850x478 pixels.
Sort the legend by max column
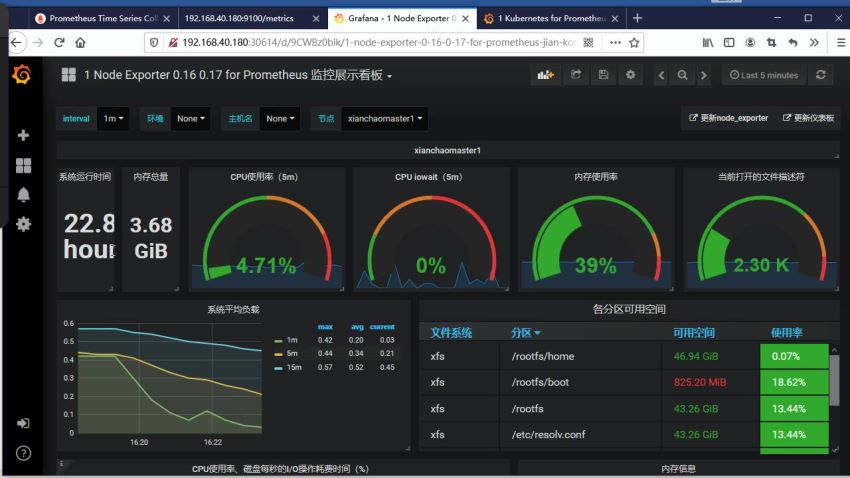[325, 327]
